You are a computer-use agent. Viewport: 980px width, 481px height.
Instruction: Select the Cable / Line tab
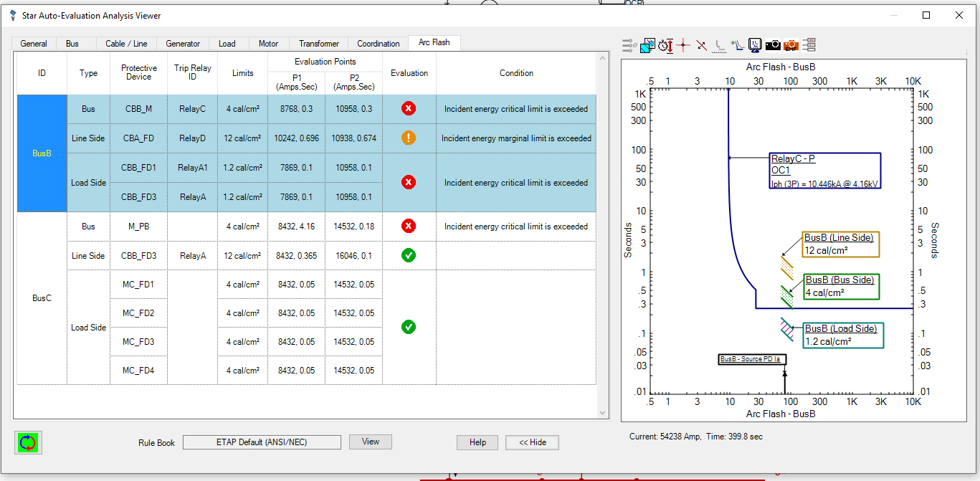coord(126,44)
